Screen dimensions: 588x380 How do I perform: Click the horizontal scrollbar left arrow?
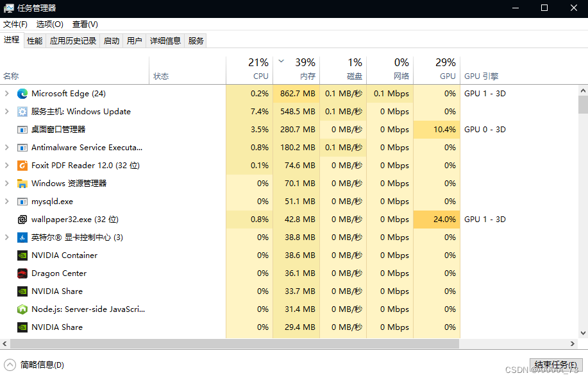pyautogui.click(x=4, y=343)
